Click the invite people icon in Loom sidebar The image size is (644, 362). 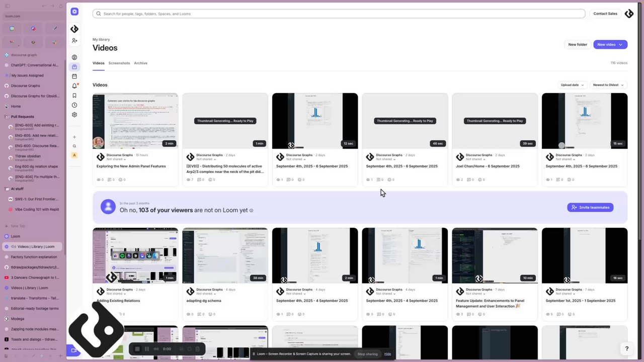pyautogui.click(x=74, y=41)
